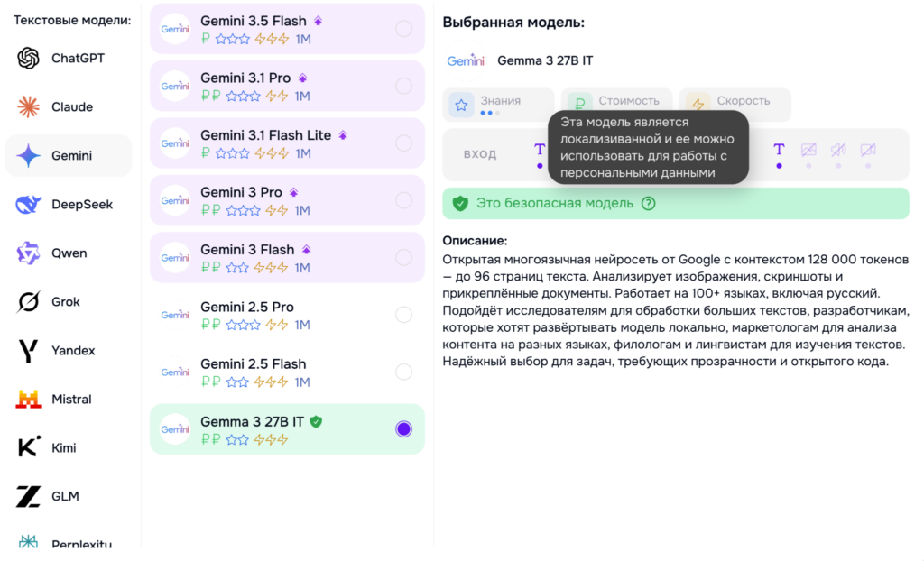
Task: Click the dark tooltip about localized model
Action: point(648,147)
